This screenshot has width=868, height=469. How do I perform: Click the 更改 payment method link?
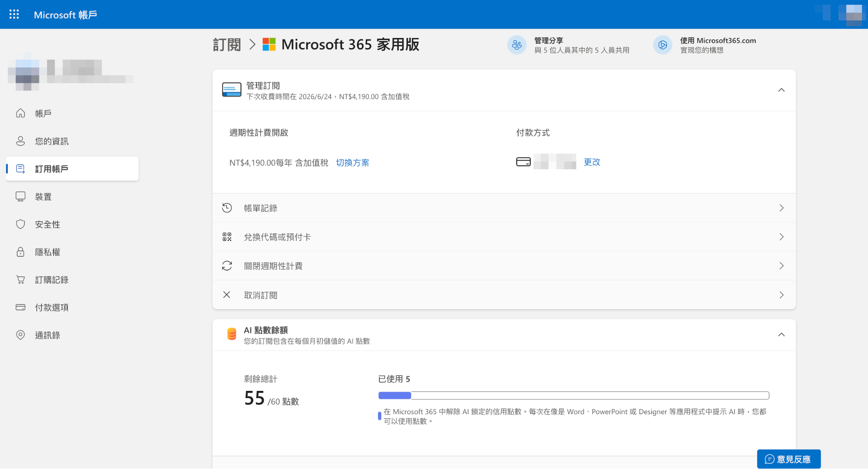pos(591,162)
